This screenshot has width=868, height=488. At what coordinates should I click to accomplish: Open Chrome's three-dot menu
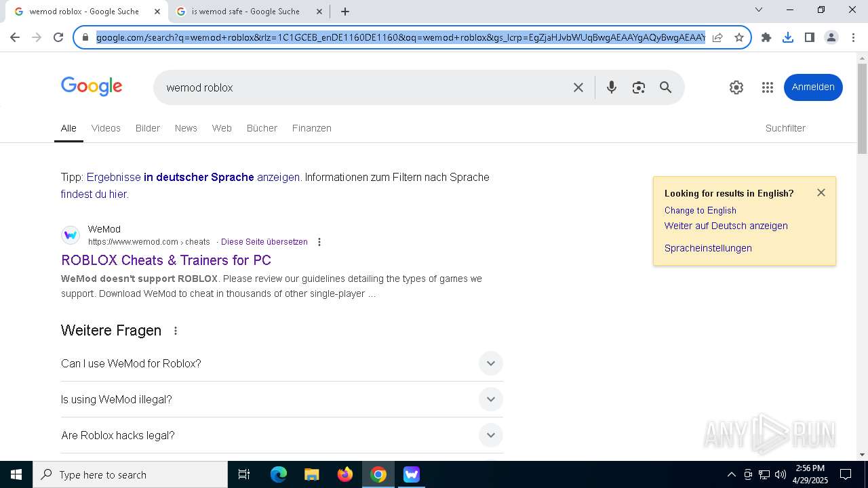[x=852, y=37]
